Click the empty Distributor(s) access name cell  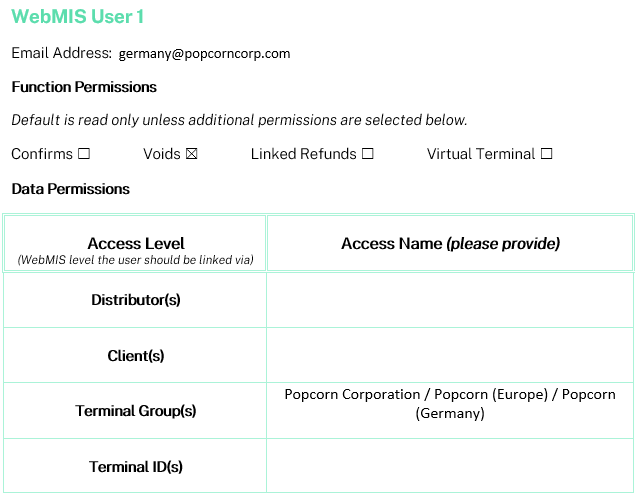click(450, 300)
